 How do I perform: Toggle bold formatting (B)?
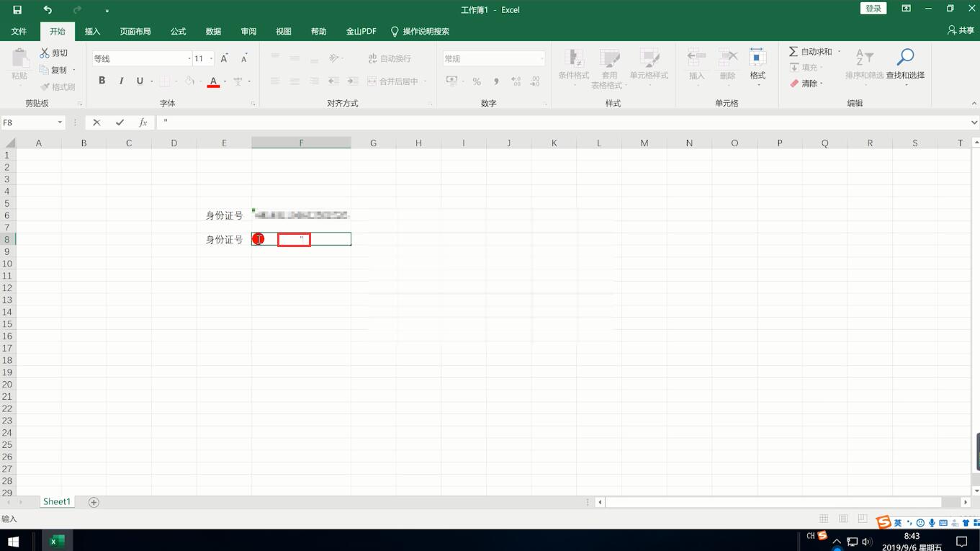pos(102,81)
